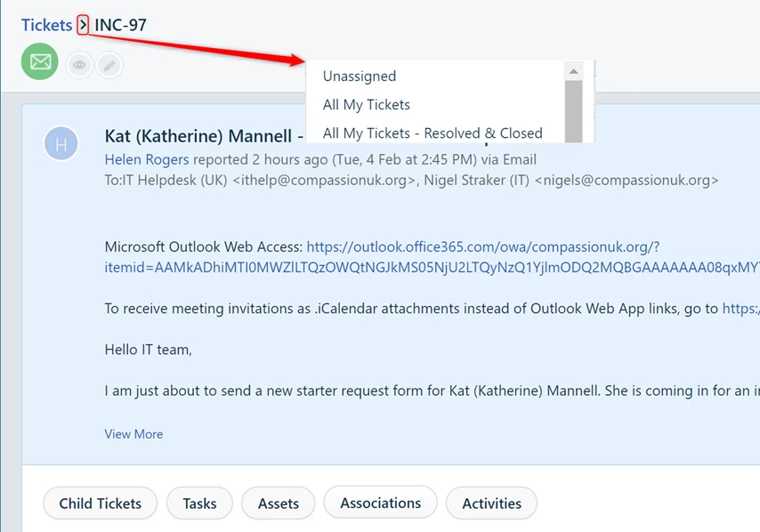
Task: Click the H requester avatar
Action: pos(61,144)
